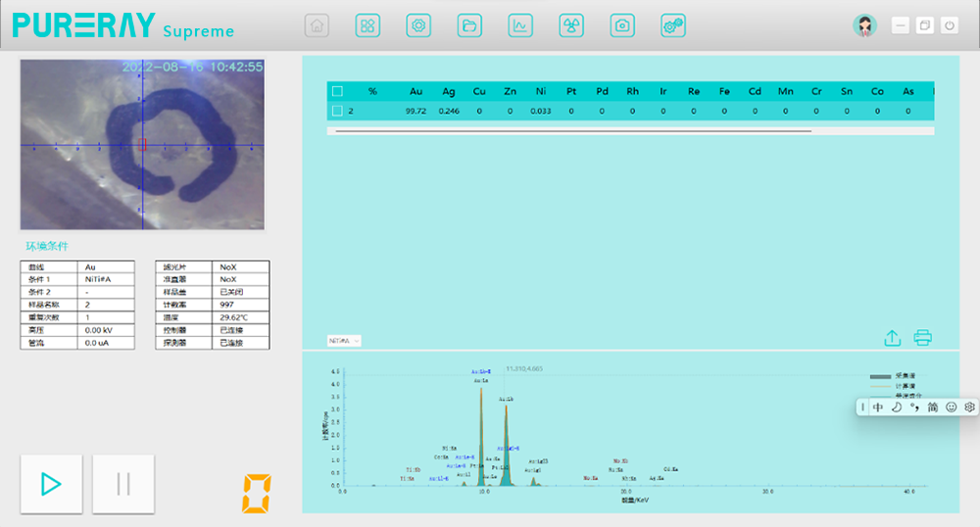Click the export upload icon above spectrum
Viewport: 980px width, 527px height.
(x=892, y=338)
